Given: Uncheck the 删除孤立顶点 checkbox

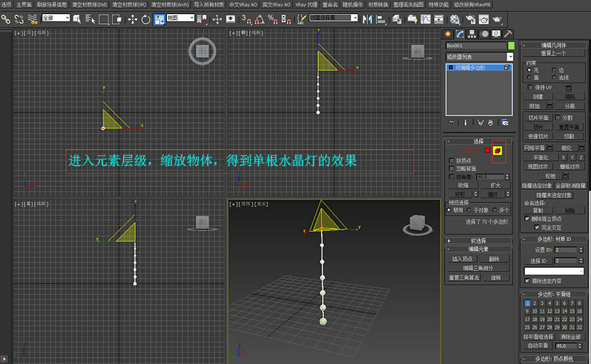Looking at the screenshot, I should 527,219.
